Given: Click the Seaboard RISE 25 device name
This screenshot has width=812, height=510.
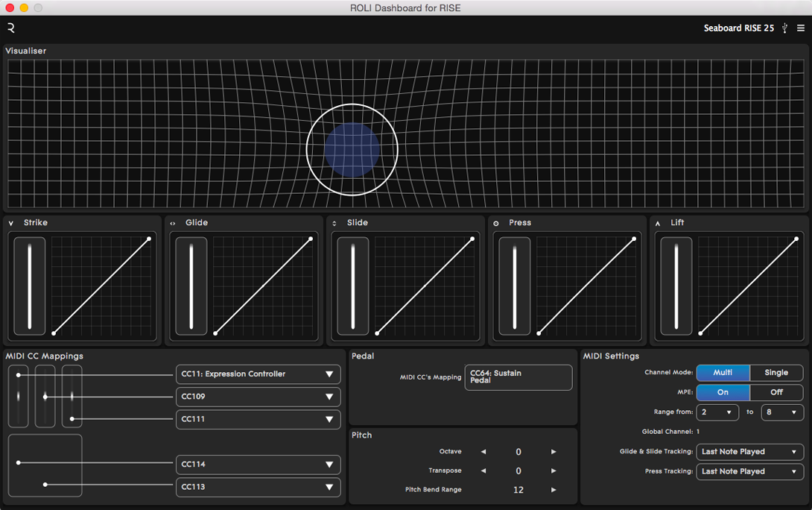Looking at the screenshot, I should pyautogui.click(x=738, y=28).
